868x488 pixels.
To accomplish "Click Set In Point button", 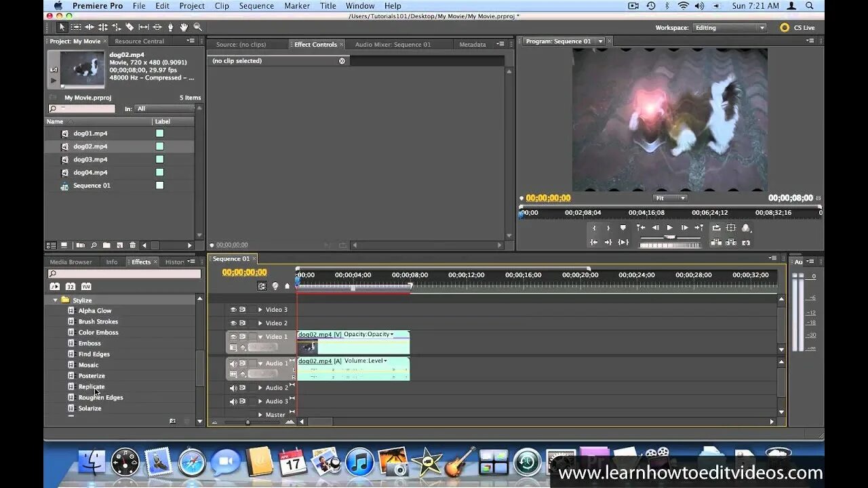I will click(x=594, y=228).
